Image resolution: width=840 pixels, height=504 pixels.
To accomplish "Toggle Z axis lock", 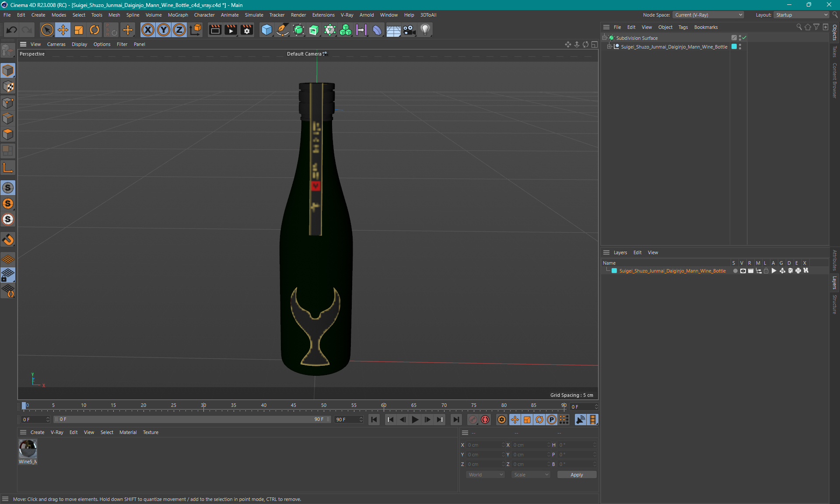I will point(179,30).
